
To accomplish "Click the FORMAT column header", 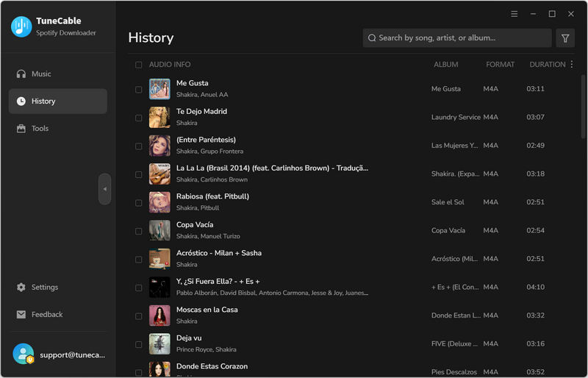I will click(x=501, y=65).
